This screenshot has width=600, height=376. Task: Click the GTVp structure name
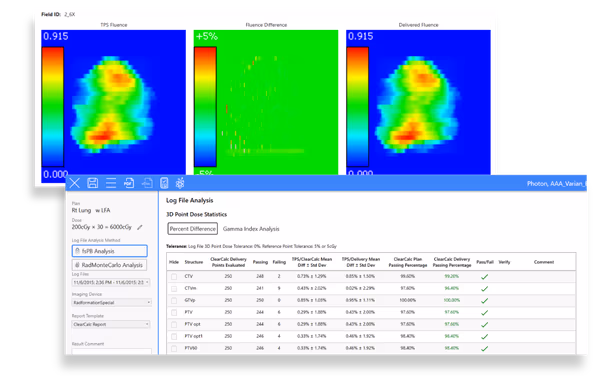pos(190,300)
